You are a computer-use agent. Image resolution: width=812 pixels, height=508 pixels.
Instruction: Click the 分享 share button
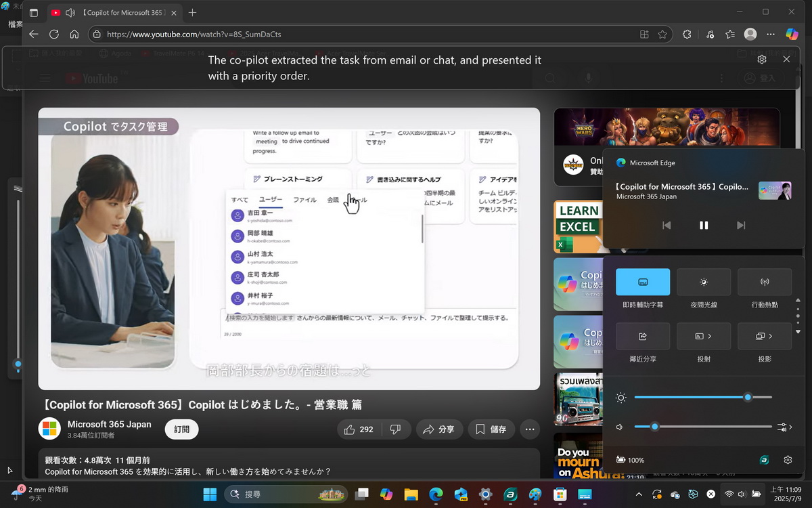[x=438, y=429]
